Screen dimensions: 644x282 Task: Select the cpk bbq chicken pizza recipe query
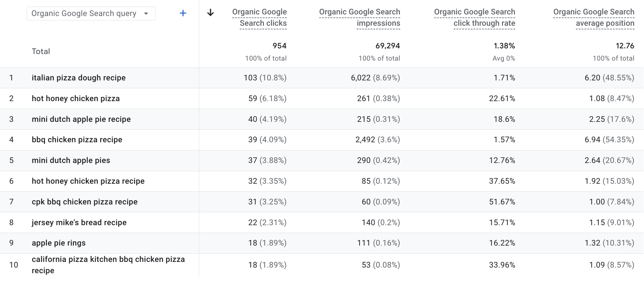[85, 202]
